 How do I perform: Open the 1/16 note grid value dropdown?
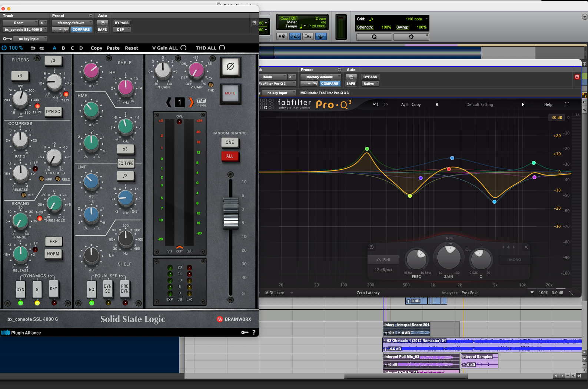[x=416, y=19]
